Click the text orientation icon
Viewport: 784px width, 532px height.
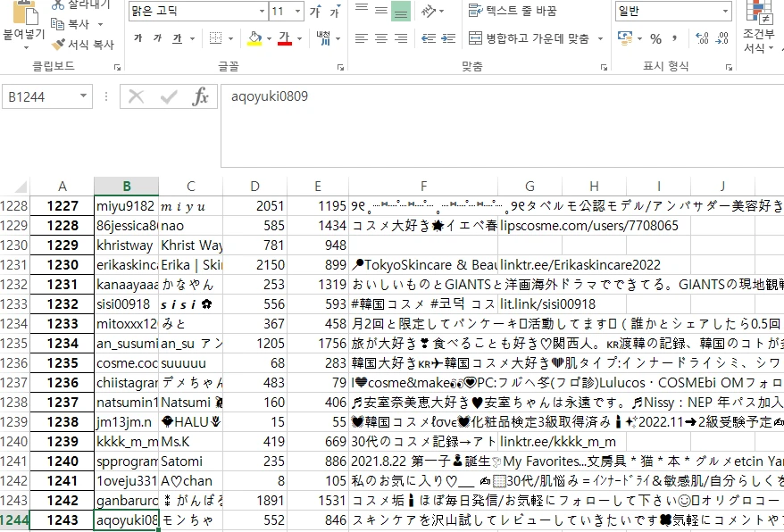[429, 11]
